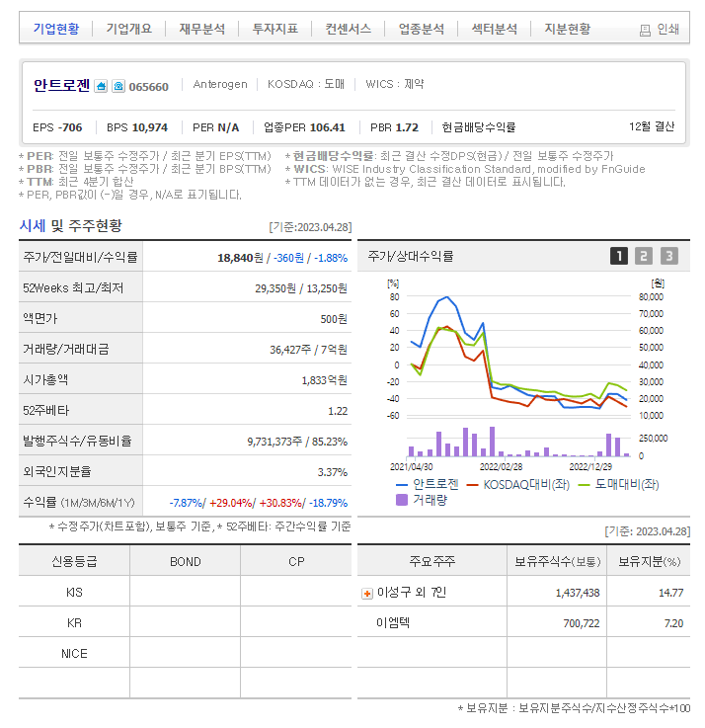Screen dimensions: 705x728
Task: Click the 안트로젠 company name
Action: click(62, 85)
